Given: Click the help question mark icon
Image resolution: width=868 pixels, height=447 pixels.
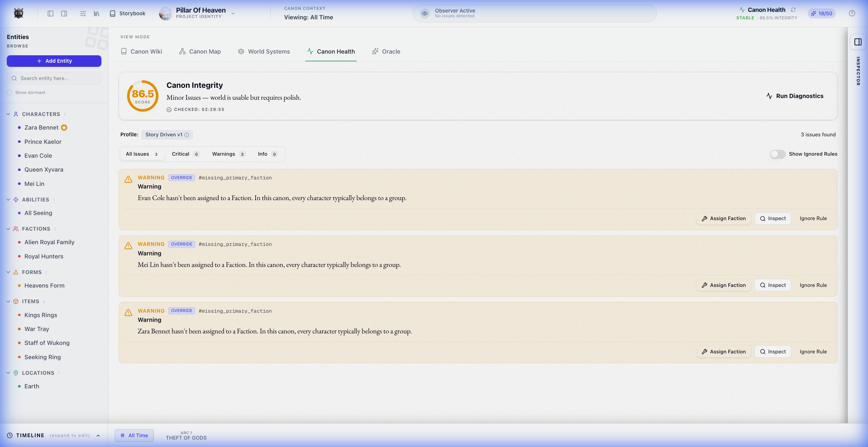Looking at the screenshot, I should tap(852, 14).
